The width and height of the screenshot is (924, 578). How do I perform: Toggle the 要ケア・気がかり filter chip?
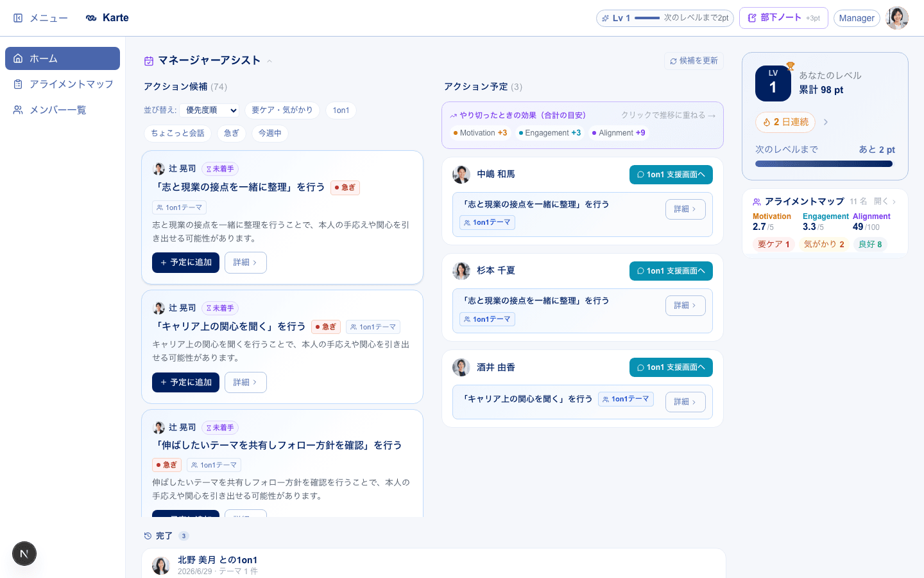[x=282, y=110]
